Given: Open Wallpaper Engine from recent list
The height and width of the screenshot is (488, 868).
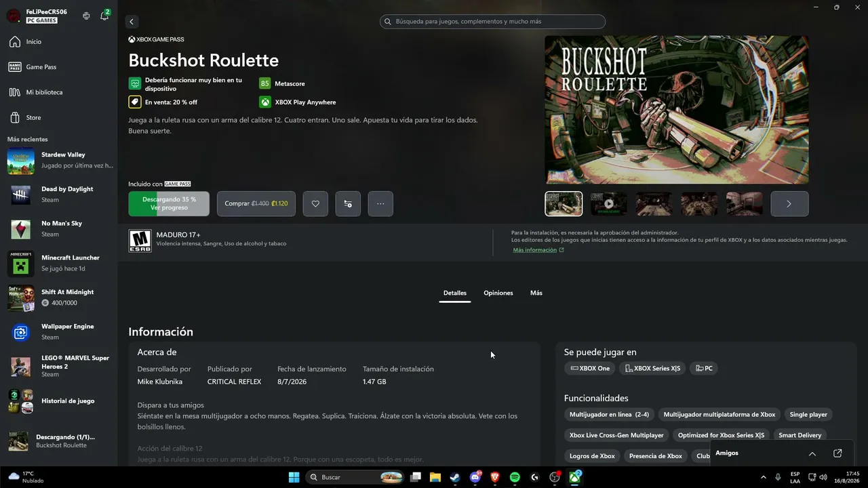Looking at the screenshot, I should (59, 332).
